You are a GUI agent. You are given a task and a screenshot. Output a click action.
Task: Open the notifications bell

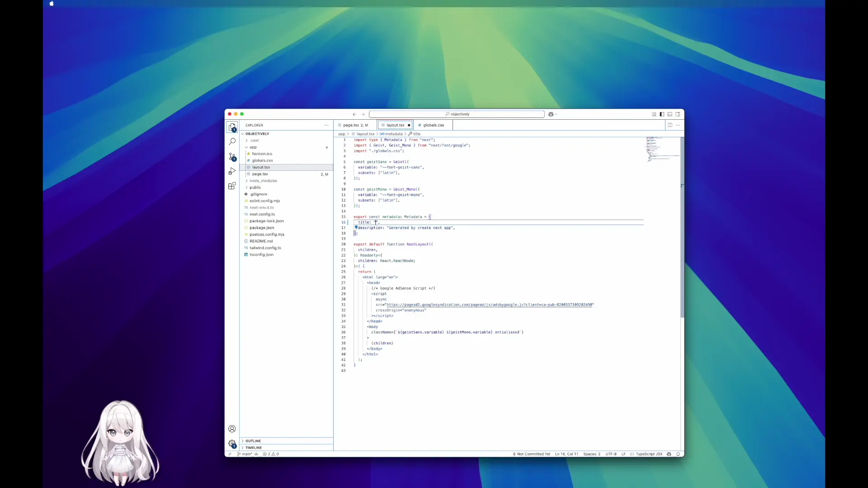coord(678,454)
